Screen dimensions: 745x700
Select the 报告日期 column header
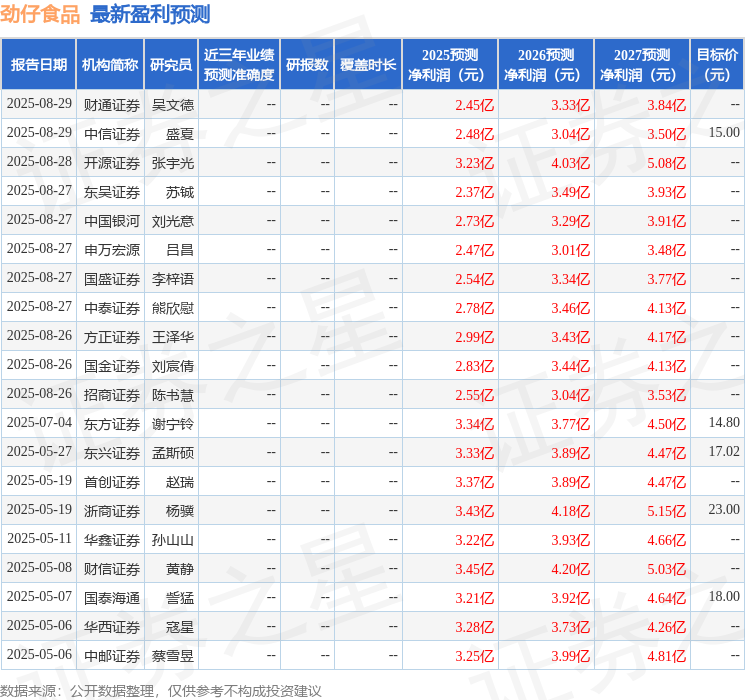click(39, 65)
